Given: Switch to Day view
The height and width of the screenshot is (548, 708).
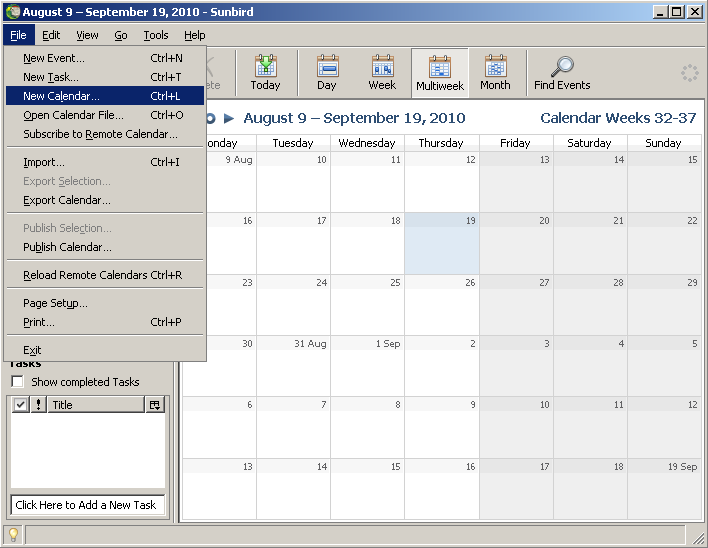Looking at the screenshot, I should tap(327, 73).
